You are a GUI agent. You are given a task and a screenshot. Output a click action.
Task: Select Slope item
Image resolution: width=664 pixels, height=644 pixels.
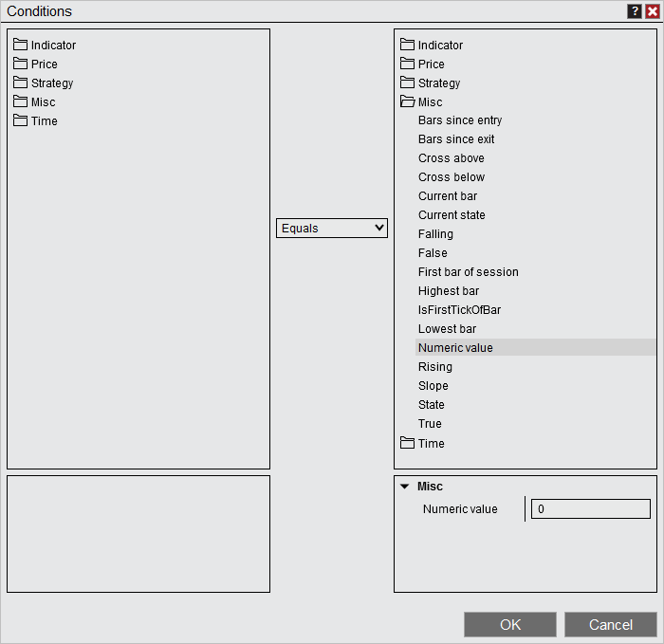click(433, 386)
